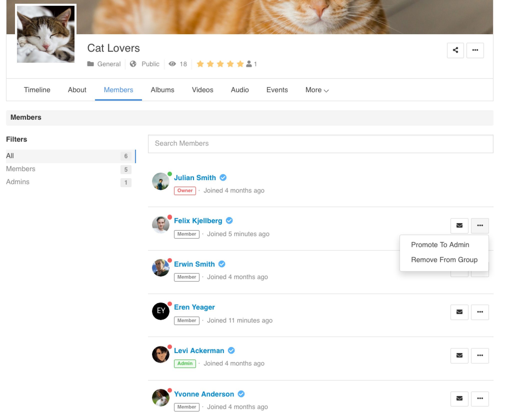
Task: Switch to the Timeline tab
Action: point(37,90)
